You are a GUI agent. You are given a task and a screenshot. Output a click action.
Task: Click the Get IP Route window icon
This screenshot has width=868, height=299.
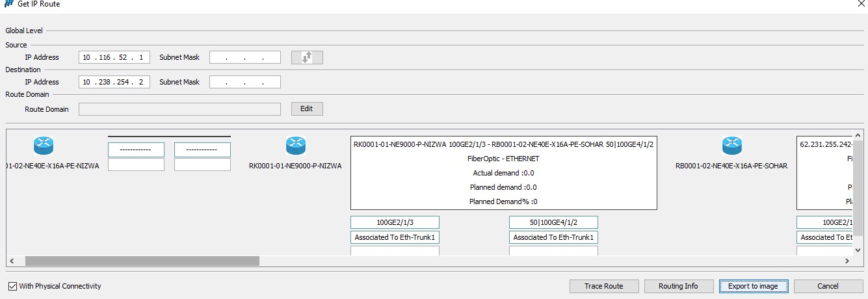coord(8,4)
